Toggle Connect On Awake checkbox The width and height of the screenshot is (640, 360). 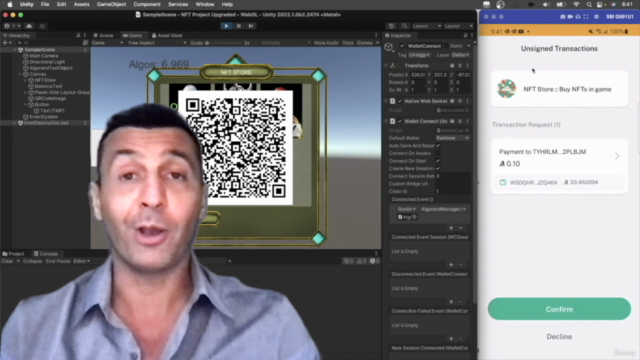coord(438,153)
